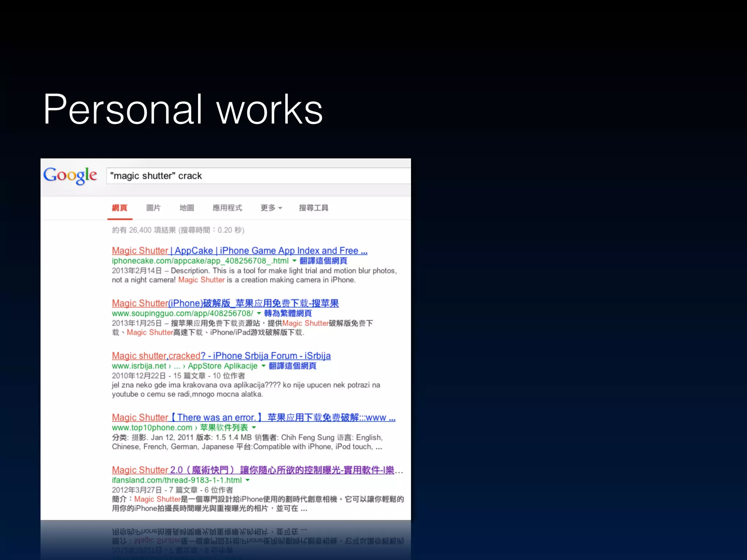Open 搜尋工具 (Search tools)

pyautogui.click(x=313, y=208)
